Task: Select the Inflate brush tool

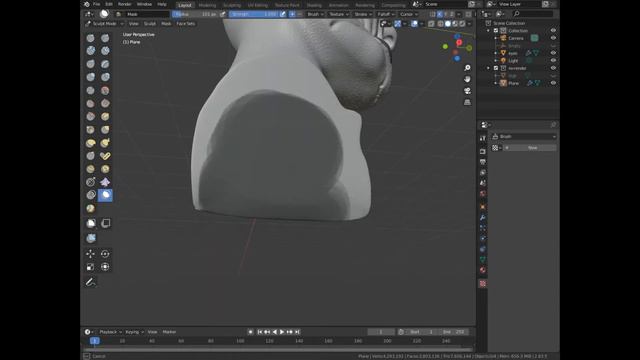Action: coord(91,77)
